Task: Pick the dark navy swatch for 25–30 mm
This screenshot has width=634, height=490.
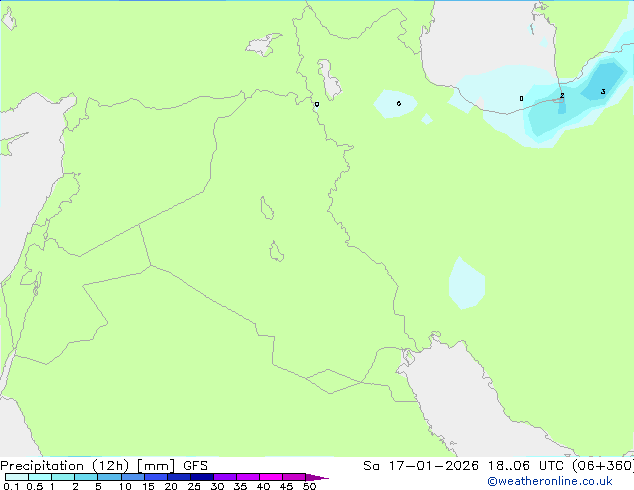Action: point(202,477)
